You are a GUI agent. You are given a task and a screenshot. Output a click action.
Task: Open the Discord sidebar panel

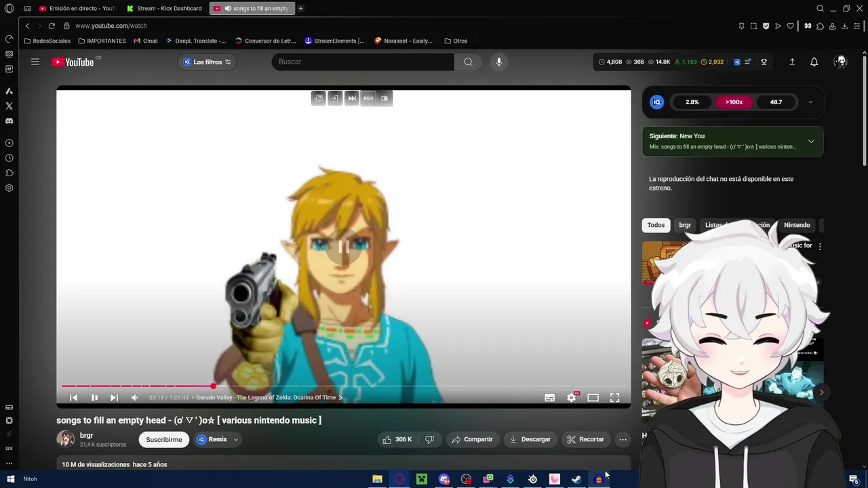[9, 121]
